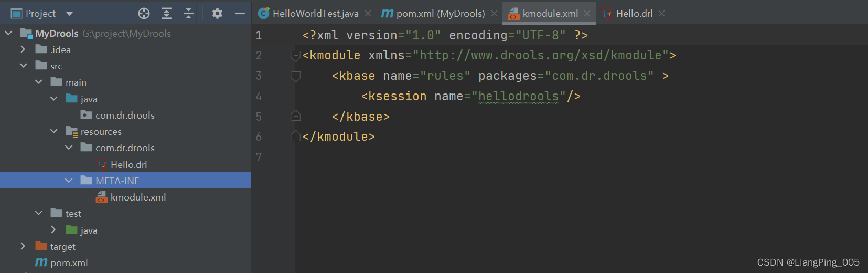Switch to HelloWorldTest.java tab
The image size is (868, 273).
click(309, 14)
